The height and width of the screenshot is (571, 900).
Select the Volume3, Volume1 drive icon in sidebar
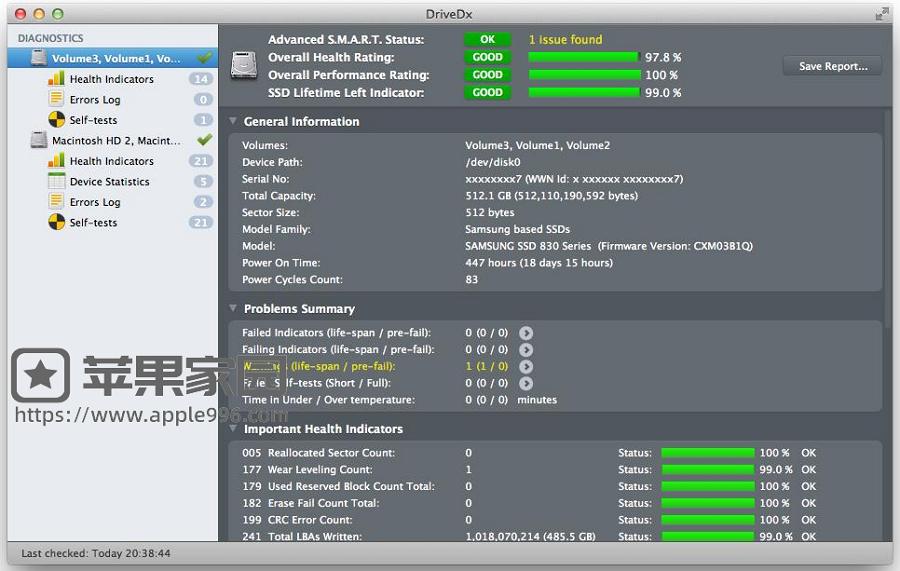38,58
